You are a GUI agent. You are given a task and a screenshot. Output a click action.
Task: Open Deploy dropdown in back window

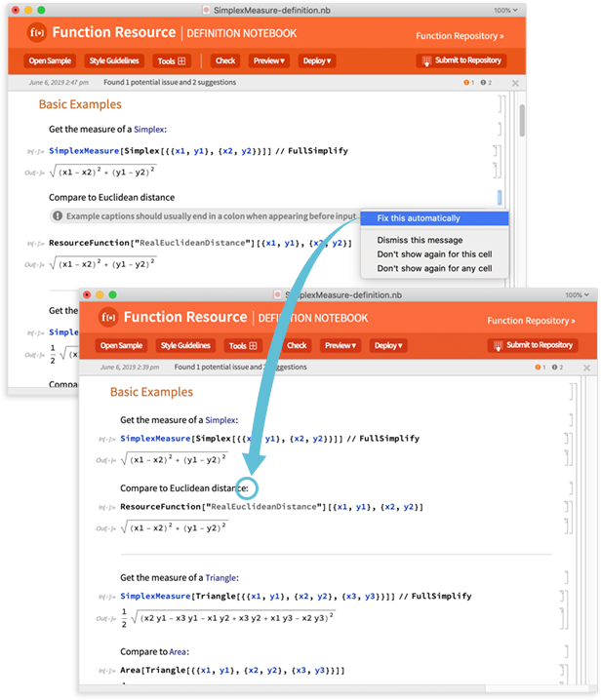(x=317, y=60)
